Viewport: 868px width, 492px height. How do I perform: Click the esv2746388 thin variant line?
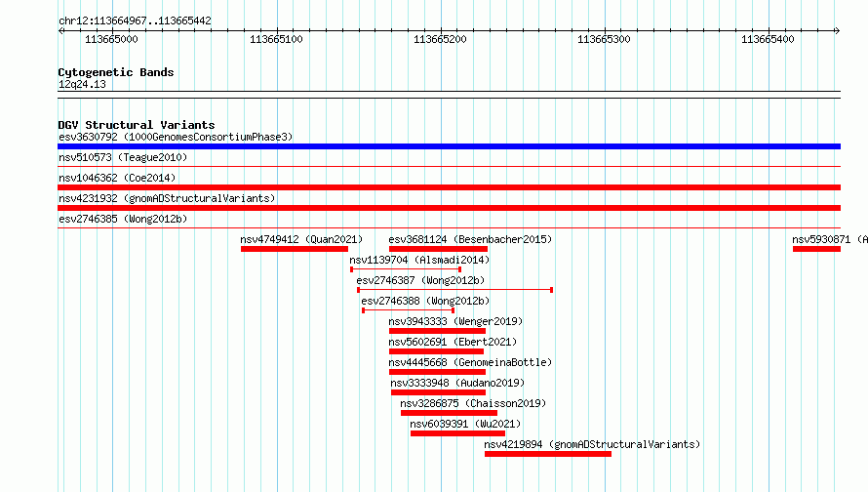(409, 310)
